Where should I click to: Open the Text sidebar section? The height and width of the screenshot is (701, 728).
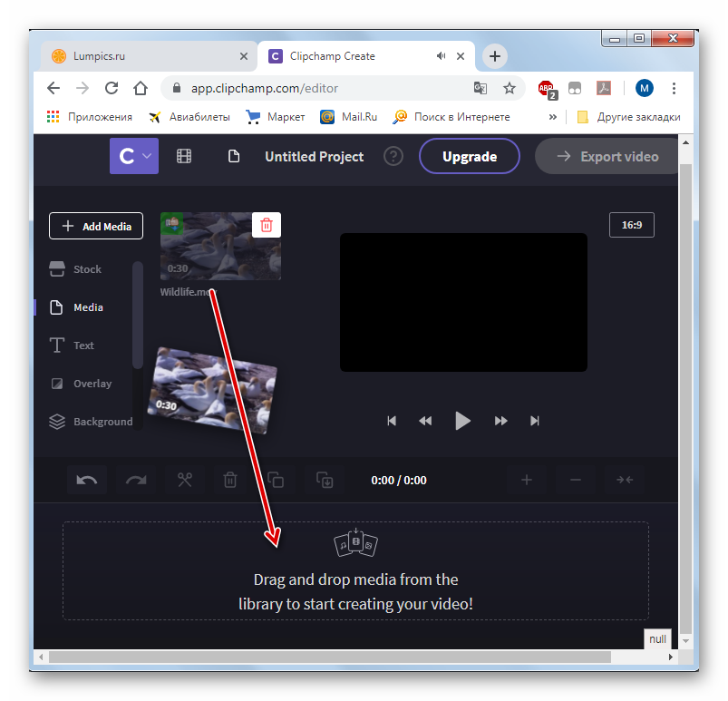(x=72, y=346)
